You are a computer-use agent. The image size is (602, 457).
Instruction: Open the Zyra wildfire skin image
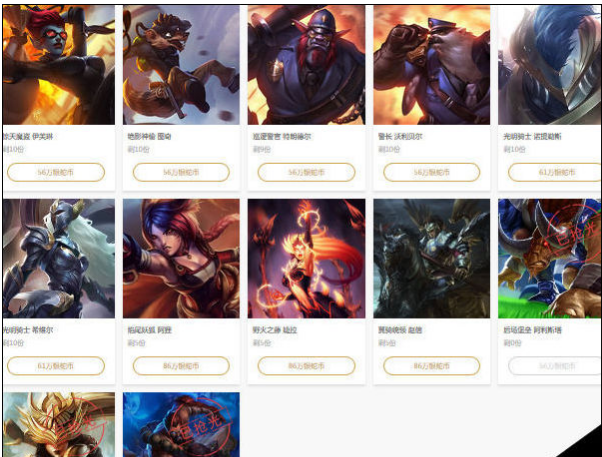pyautogui.click(x=306, y=258)
